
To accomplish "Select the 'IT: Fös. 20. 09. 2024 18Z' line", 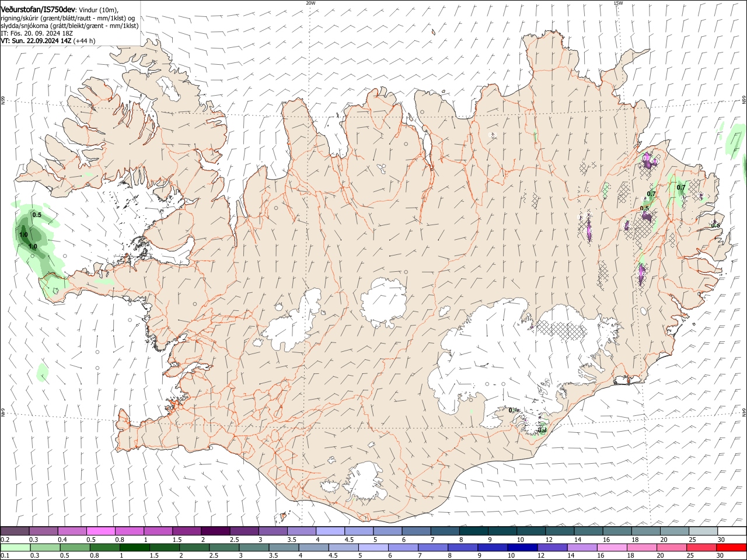I will pyautogui.click(x=36, y=33).
